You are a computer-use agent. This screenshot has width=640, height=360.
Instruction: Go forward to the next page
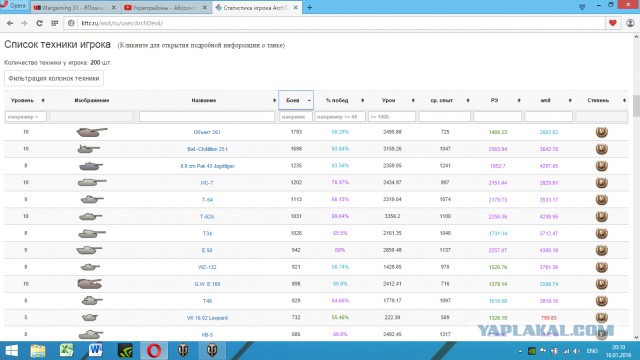pos(24,23)
